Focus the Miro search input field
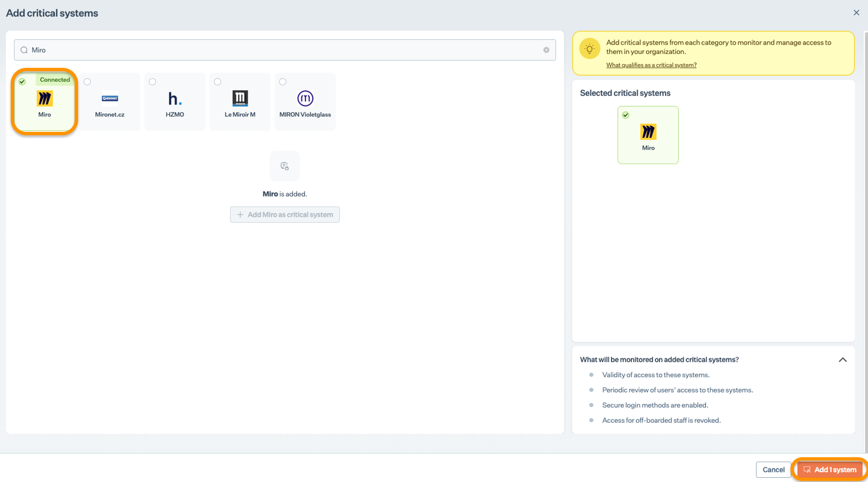Viewport: 868px width, 482px height. tap(285, 50)
